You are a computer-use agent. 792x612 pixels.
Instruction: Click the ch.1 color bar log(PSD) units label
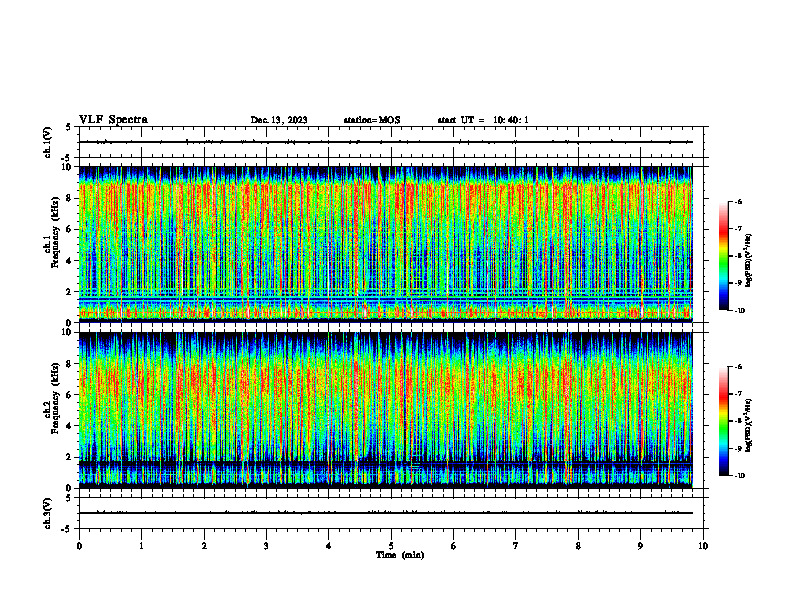[x=749, y=260]
